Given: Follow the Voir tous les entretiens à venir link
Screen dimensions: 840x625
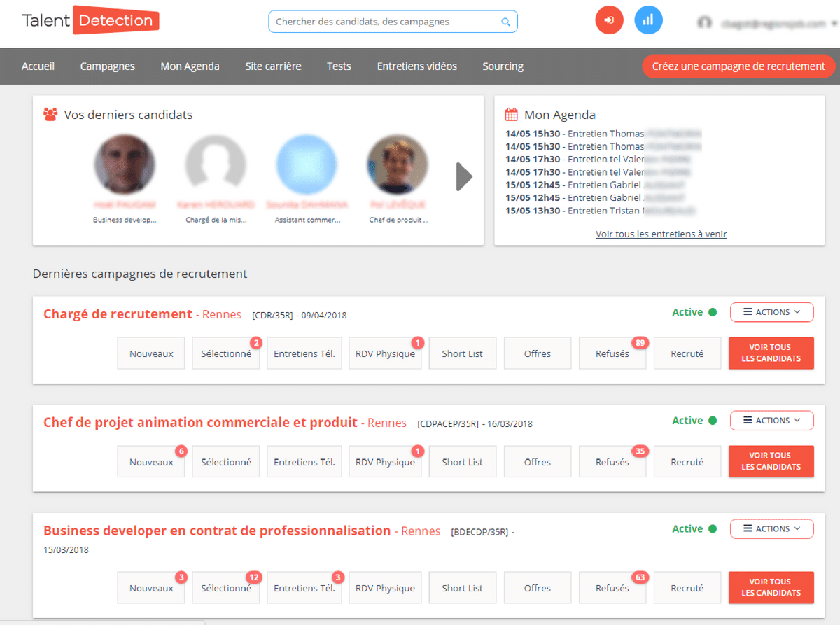Looking at the screenshot, I should coord(661,234).
